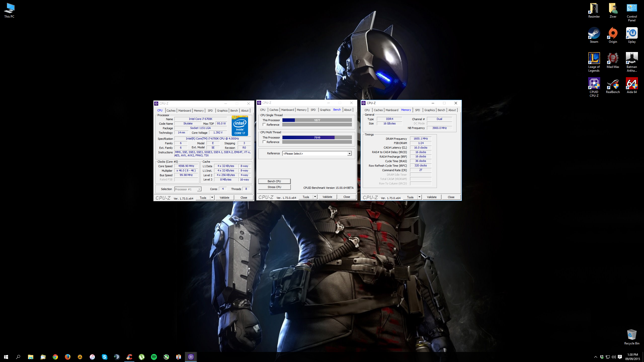The width and height of the screenshot is (644, 362).
Task: Open the Ziver folder on the desktop
Action: pyautogui.click(x=613, y=10)
